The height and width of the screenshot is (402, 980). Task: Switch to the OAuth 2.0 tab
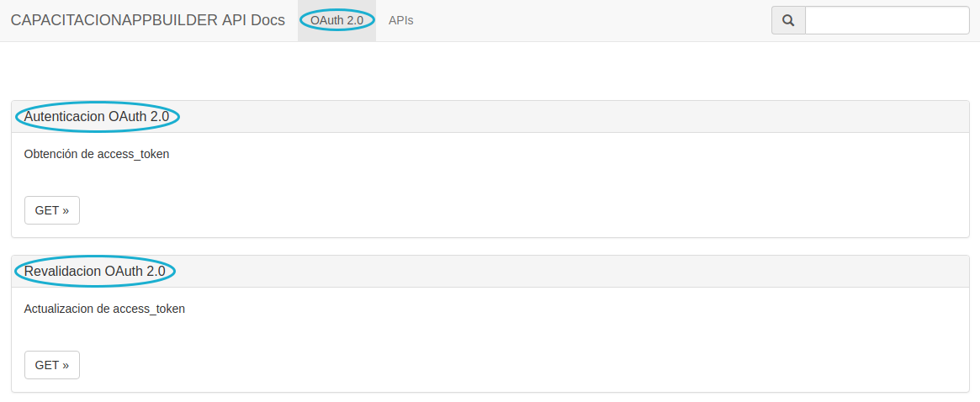pos(336,20)
